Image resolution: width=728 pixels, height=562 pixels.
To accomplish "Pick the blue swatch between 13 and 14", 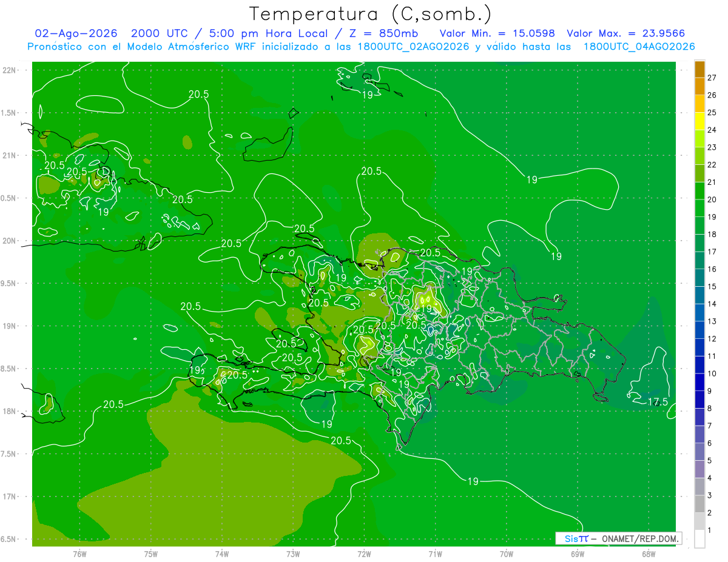I will (699, 313).
